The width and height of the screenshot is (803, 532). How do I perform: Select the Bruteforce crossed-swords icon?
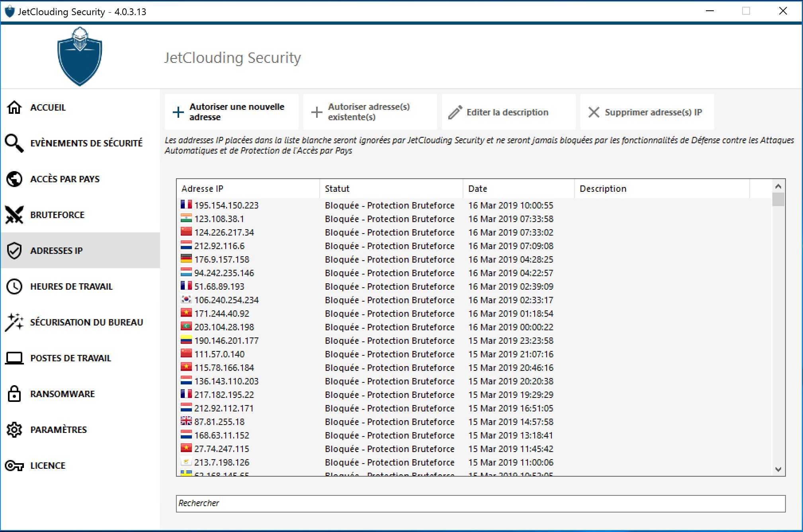14,215
